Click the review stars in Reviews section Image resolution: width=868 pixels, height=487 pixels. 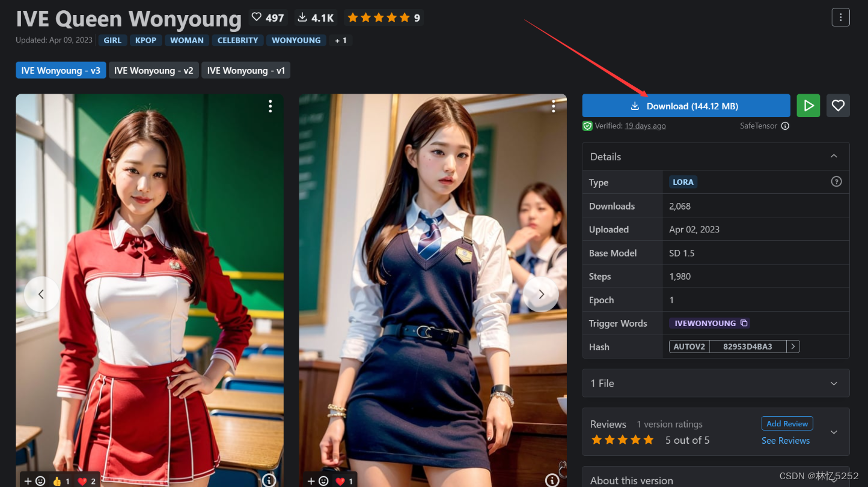622,440
